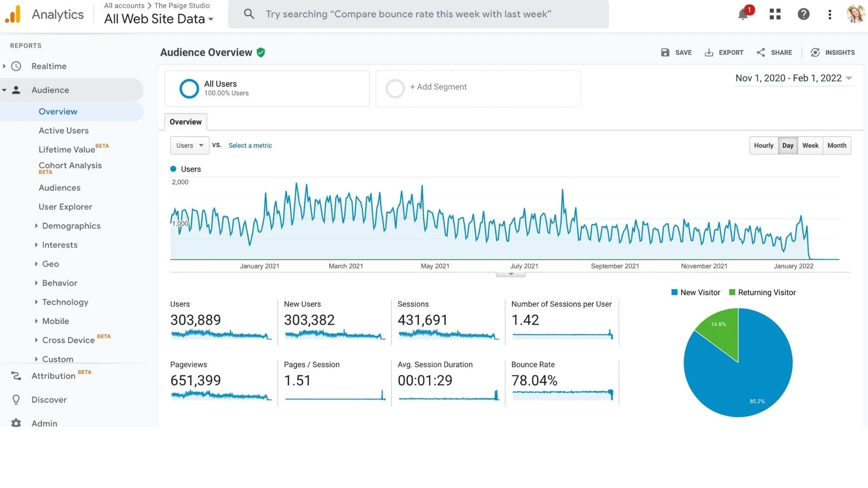Switch chart granularity to Week

click(810, 145)
